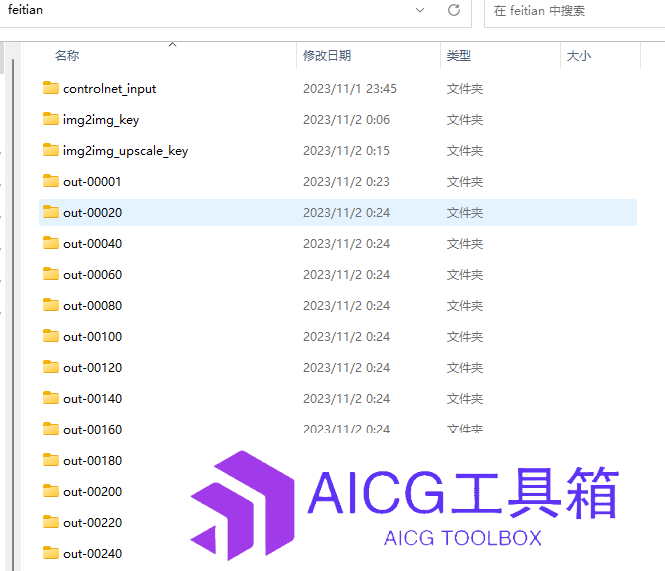Select the out-00001 folder name
Screen dimensions: 665x571
[x=92, y=182]
